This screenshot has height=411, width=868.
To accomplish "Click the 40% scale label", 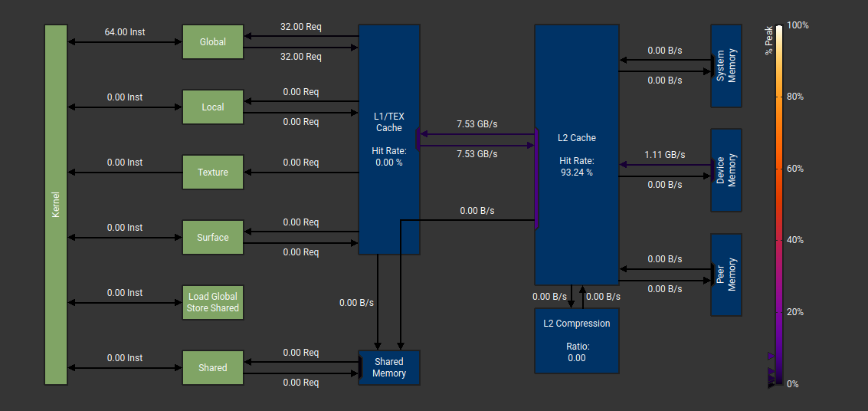I will [x=795, y=241].
